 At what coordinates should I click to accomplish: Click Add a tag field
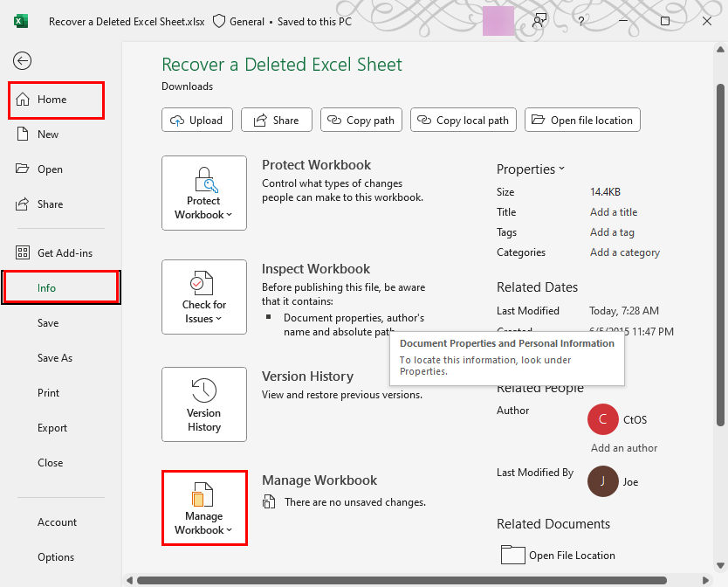coord(612,232)
